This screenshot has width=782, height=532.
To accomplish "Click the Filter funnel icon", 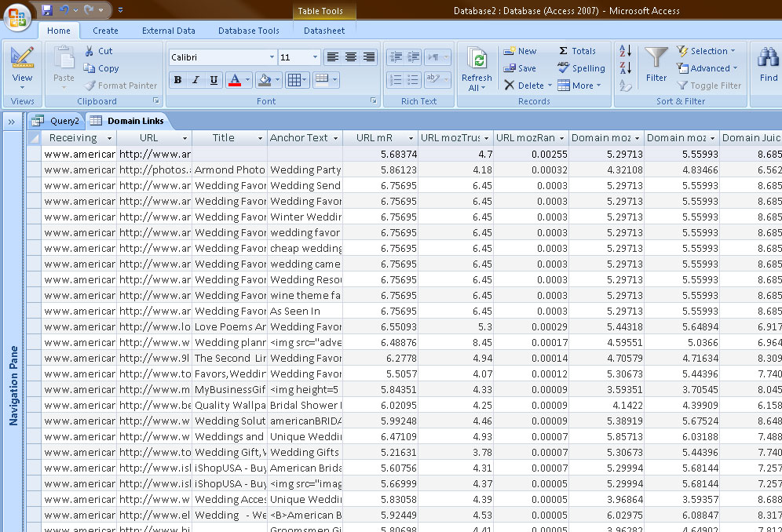I will (x=656, y=58).
